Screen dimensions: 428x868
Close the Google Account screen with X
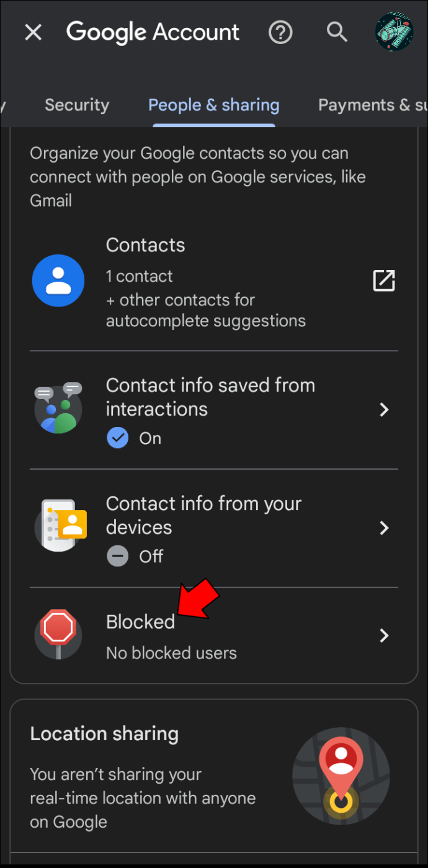click(33, 32)
